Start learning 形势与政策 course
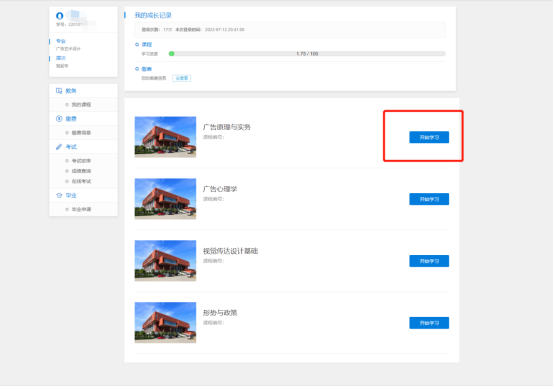The image size is (554, 389). point(429,323)
